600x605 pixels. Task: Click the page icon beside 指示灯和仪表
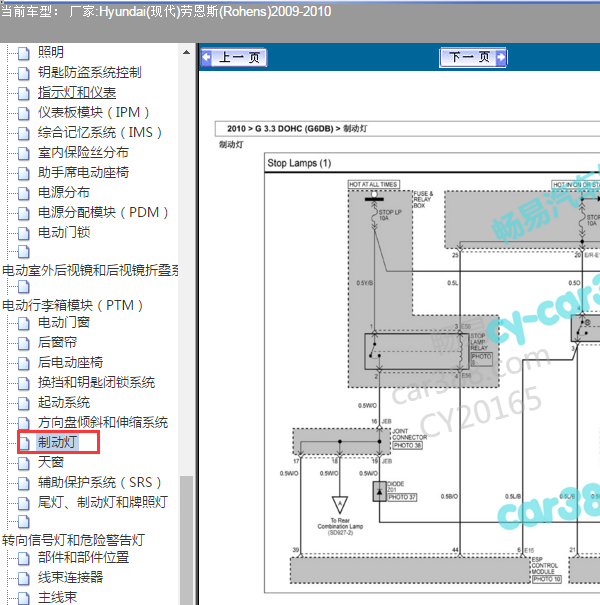[24, 93]
